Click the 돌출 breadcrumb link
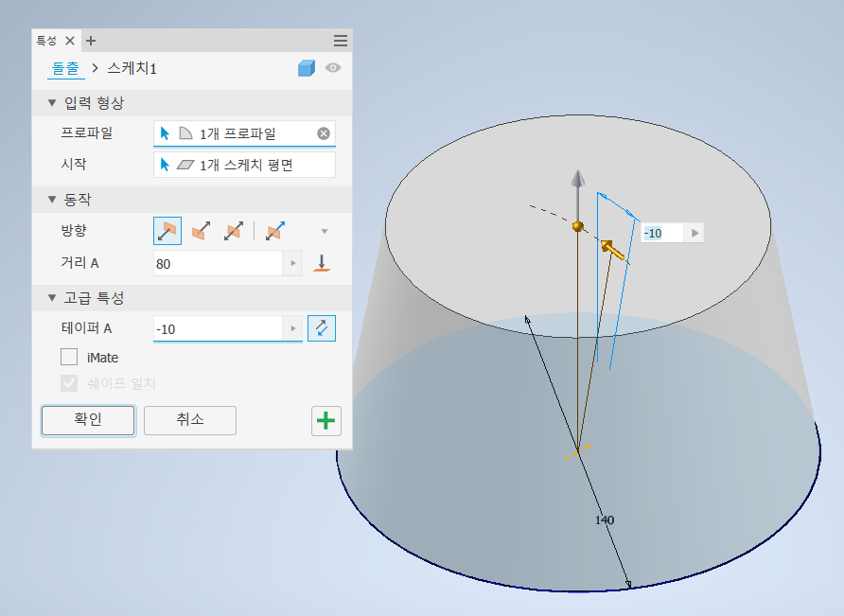Image resolution: width=844 pixels, height=616 pixels. pyautogui.click(x=65, y=68)
